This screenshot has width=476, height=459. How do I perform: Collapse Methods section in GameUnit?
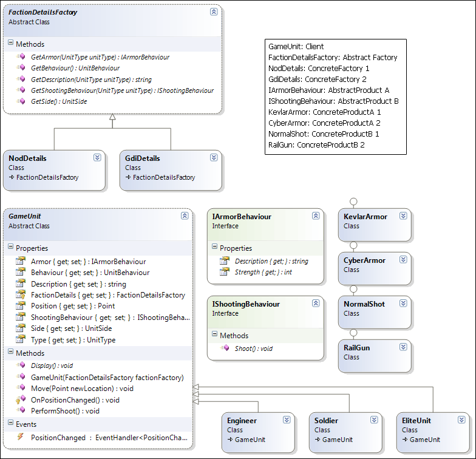pyautogui.click(x=11, y=352)
